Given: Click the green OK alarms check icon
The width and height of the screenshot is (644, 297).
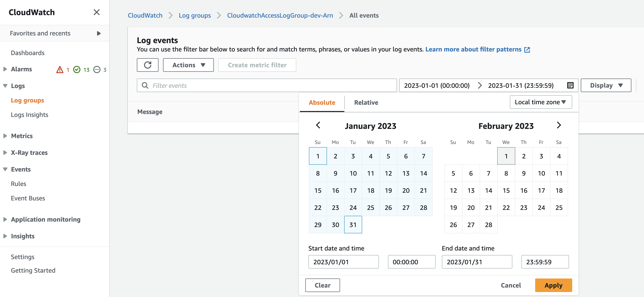Looking at the screenshot, I should pyautogui.click(x=77, y=70).
